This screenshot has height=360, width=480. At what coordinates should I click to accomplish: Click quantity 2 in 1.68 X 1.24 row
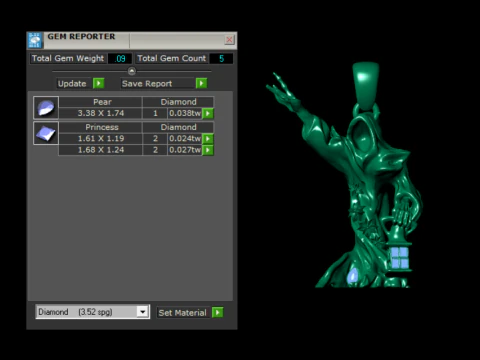coord(155,150)
